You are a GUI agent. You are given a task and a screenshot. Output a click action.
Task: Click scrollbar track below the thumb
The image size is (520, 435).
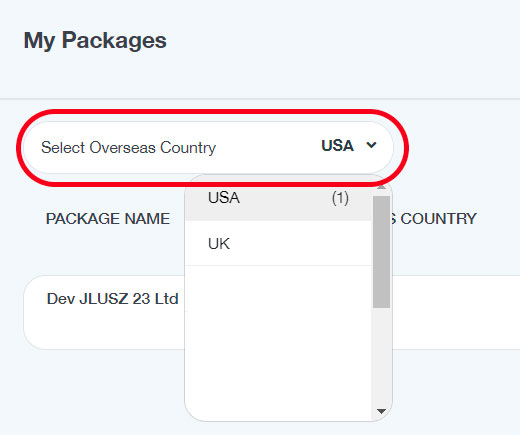pyautogui.click(x=381, y=357)
